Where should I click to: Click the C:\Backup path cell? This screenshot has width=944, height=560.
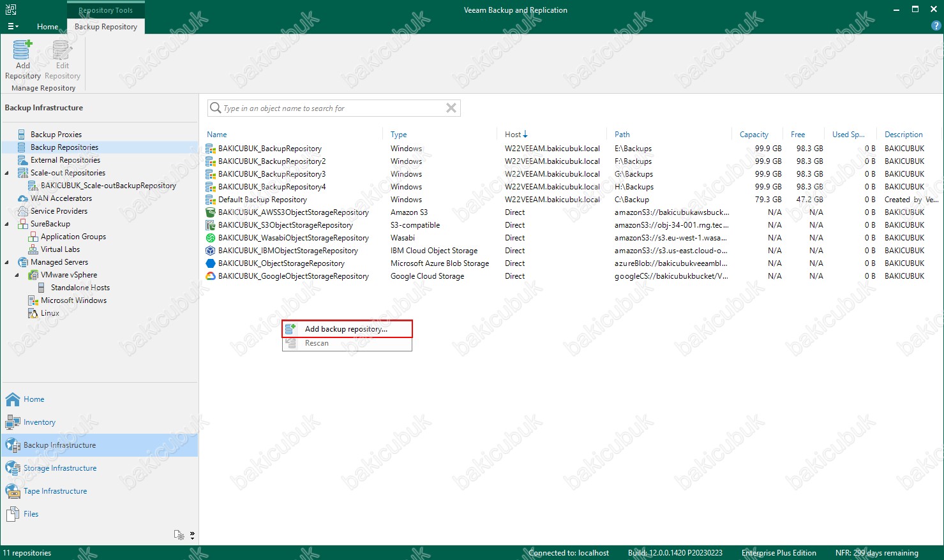click(632, 200)
